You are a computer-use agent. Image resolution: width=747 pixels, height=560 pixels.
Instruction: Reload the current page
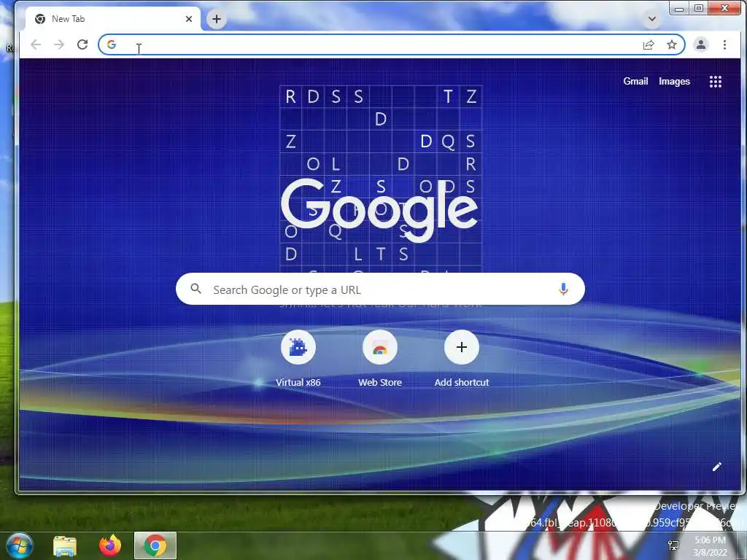pyautogui.click(x=82, y=44)
